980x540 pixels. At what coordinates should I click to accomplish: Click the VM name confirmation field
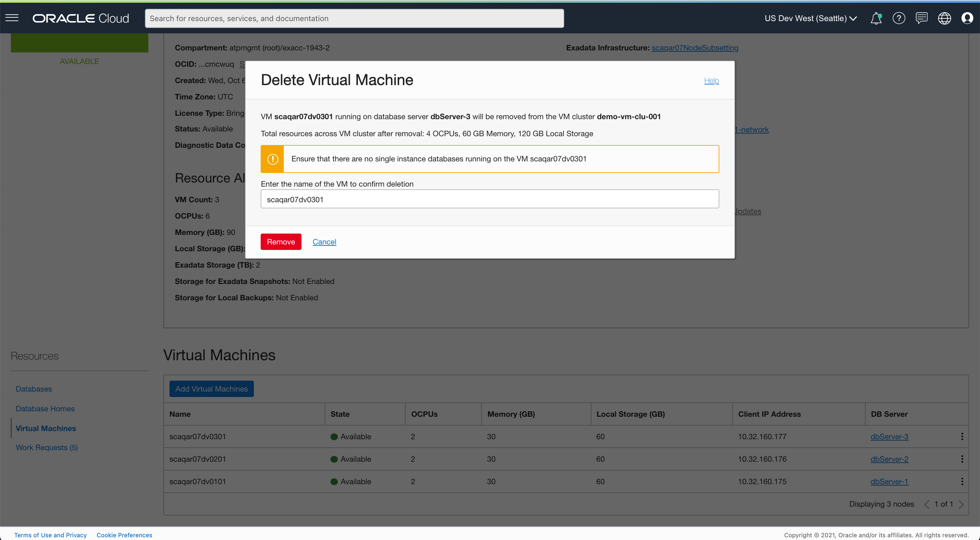coord(490,199)
